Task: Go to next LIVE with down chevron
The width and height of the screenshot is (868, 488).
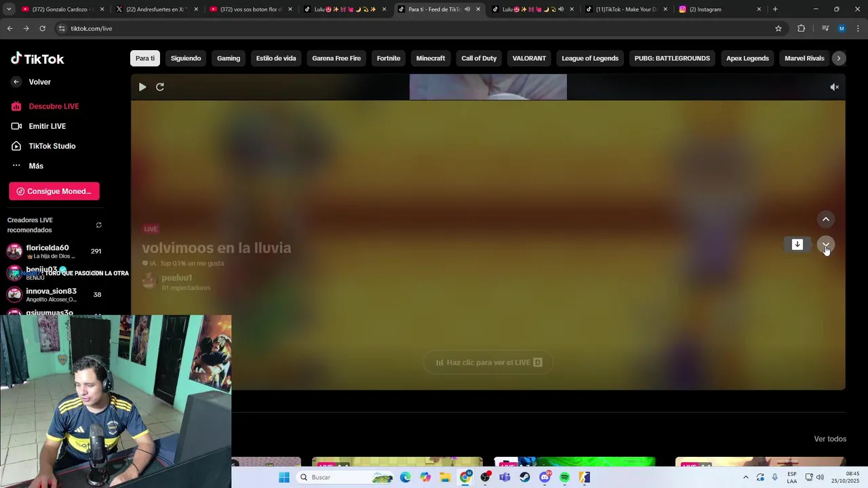Action: pos(826,245)
